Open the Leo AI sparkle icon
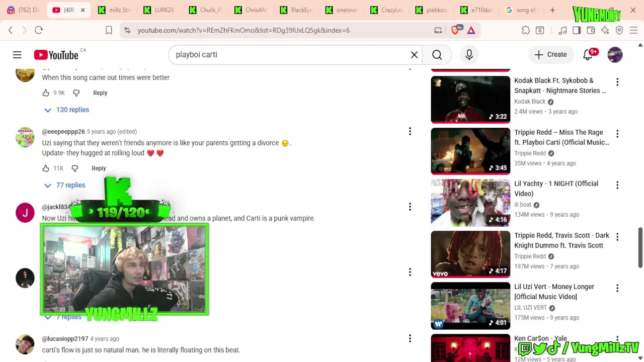The width and height of the screenshot is (644, 362). [x=605, y=30]
